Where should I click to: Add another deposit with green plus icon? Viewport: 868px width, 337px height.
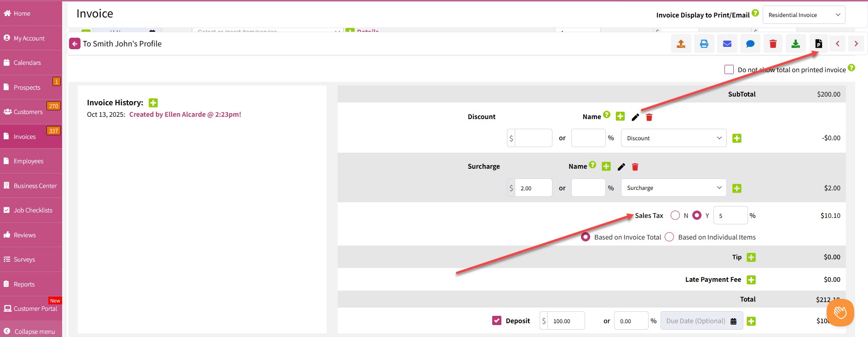[751, 321]
